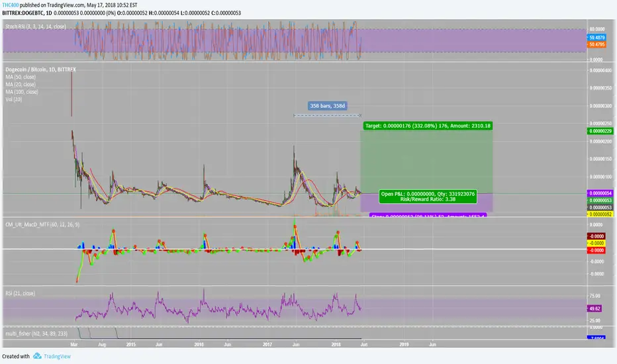This screenshot has height=364, width=617.
Task: Click the dark red -0.0000 MACD value tag
Action: click(596, 236)
